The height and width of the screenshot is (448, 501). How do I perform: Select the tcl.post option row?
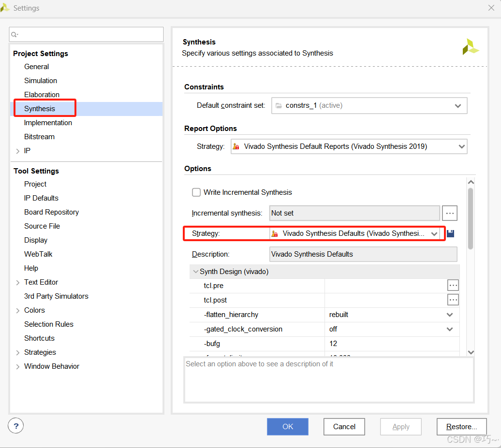tap(324, 300)
